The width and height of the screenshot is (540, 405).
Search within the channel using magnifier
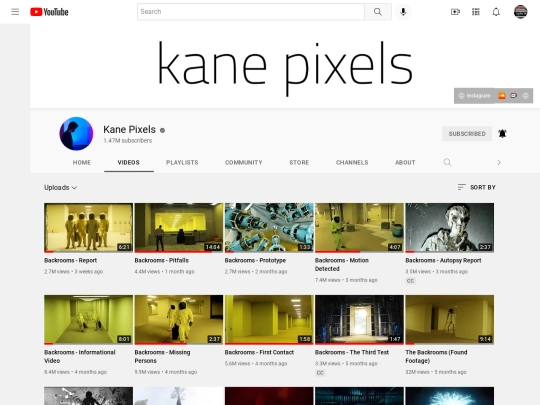click(x=447, y=162)
